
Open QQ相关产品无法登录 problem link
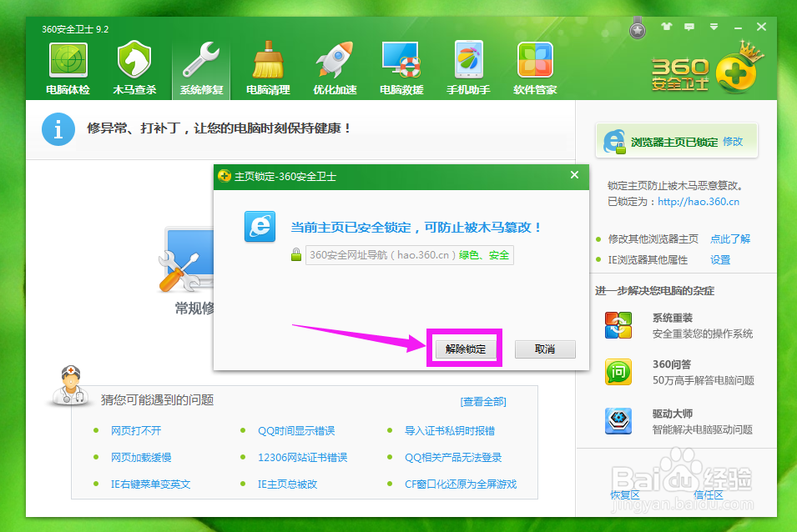point(453,458)
